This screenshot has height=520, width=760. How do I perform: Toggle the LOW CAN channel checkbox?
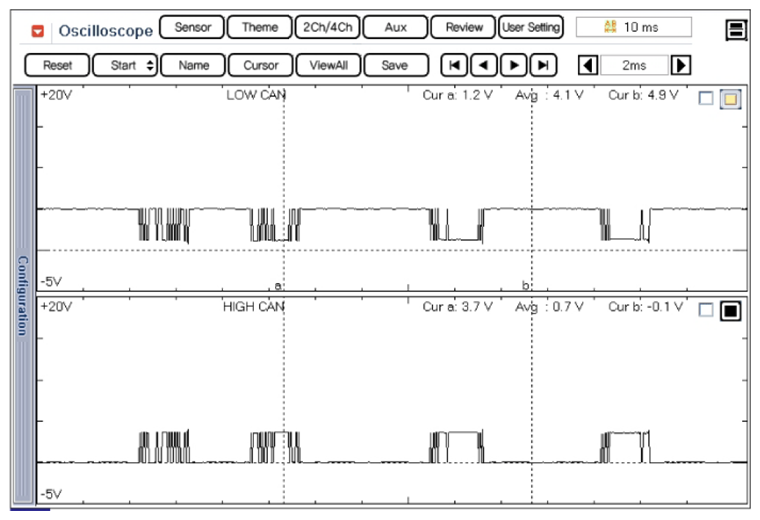(x=707, y=98)
